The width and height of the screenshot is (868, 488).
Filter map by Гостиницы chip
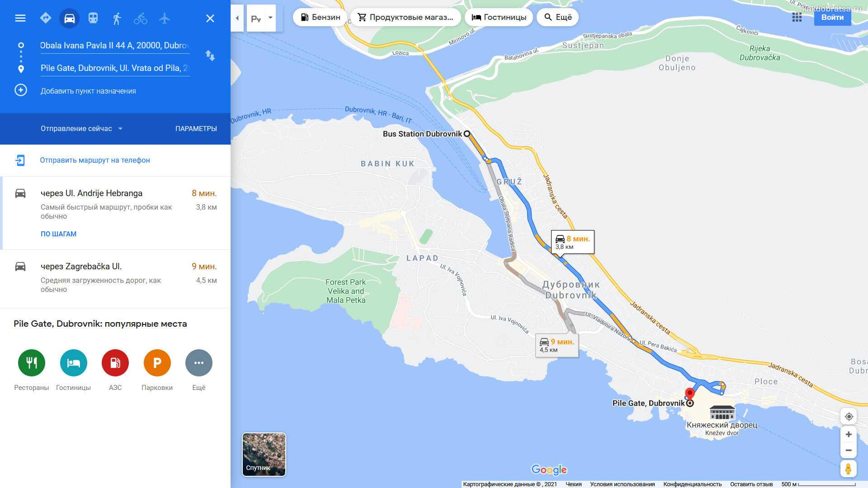pyautogui.click(x=499, y=17)
